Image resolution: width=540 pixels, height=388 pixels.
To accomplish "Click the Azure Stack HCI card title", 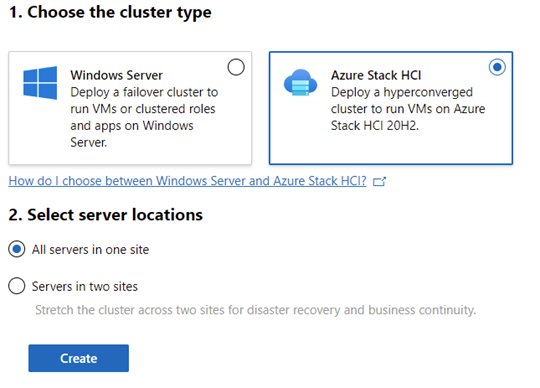I will click(x=376, y=75).
